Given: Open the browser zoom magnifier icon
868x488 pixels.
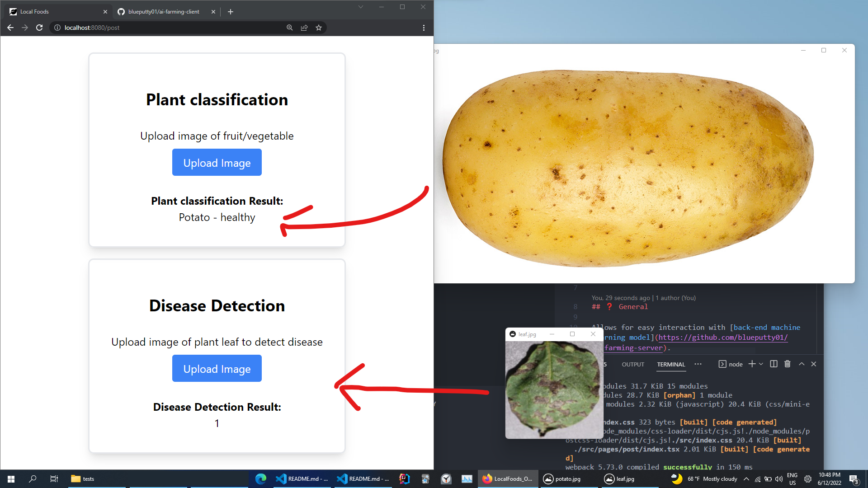Looking at the screenshot, I should [290, 28].
